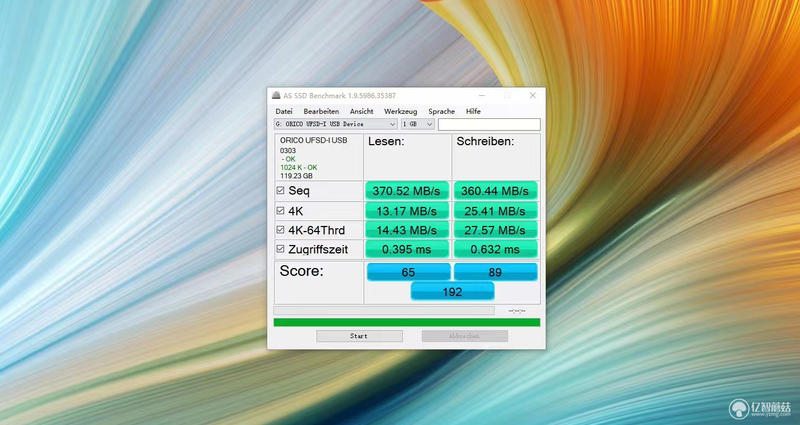
Task: Click the Start button
Action: pos(359,336)
